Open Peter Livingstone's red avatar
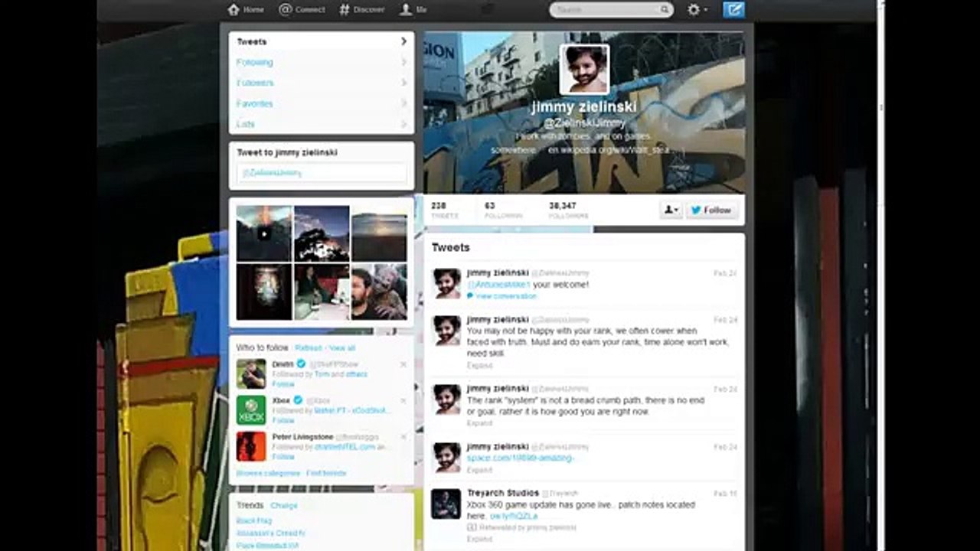The height and width of the screenshot is (551, 980). click(251, 446)
